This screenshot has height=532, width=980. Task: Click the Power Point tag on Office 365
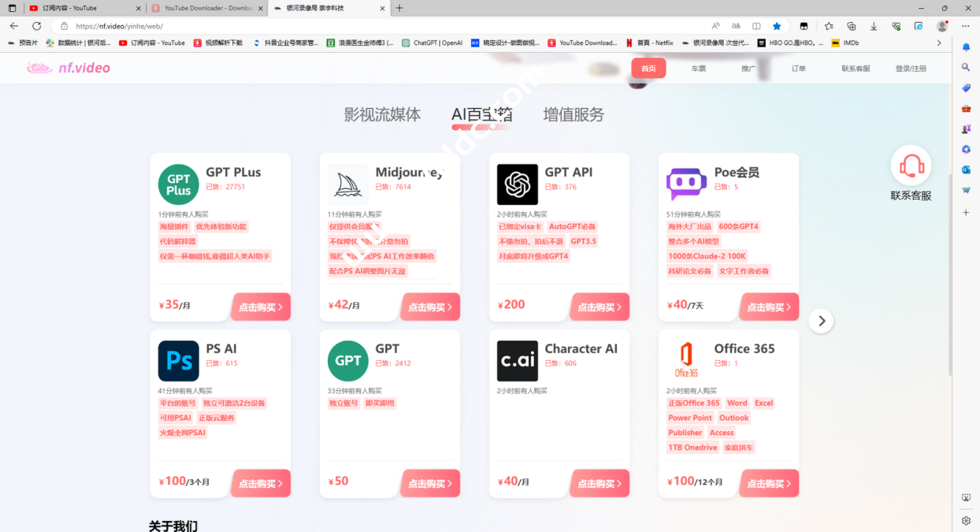coord(690,418)
